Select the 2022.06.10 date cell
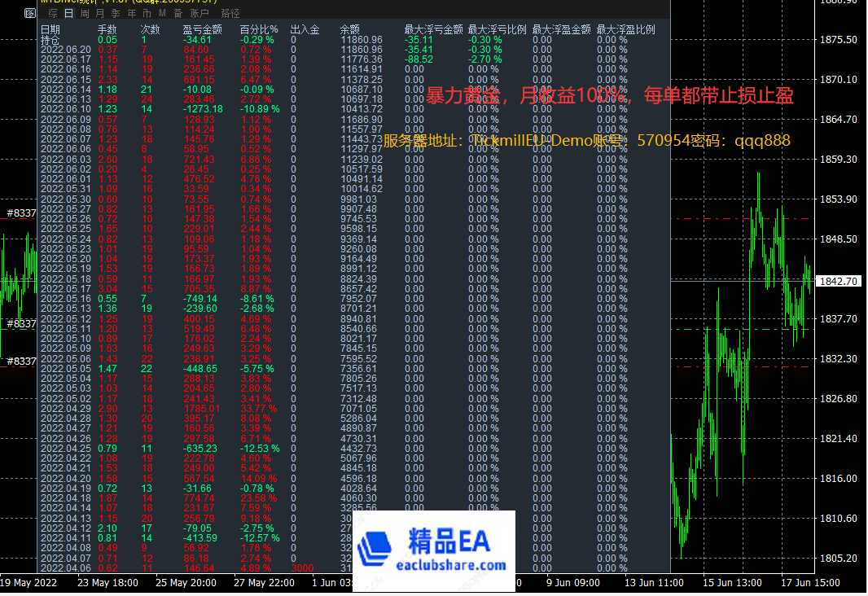Viewport: 868px width, 596px height. (66, 110)
